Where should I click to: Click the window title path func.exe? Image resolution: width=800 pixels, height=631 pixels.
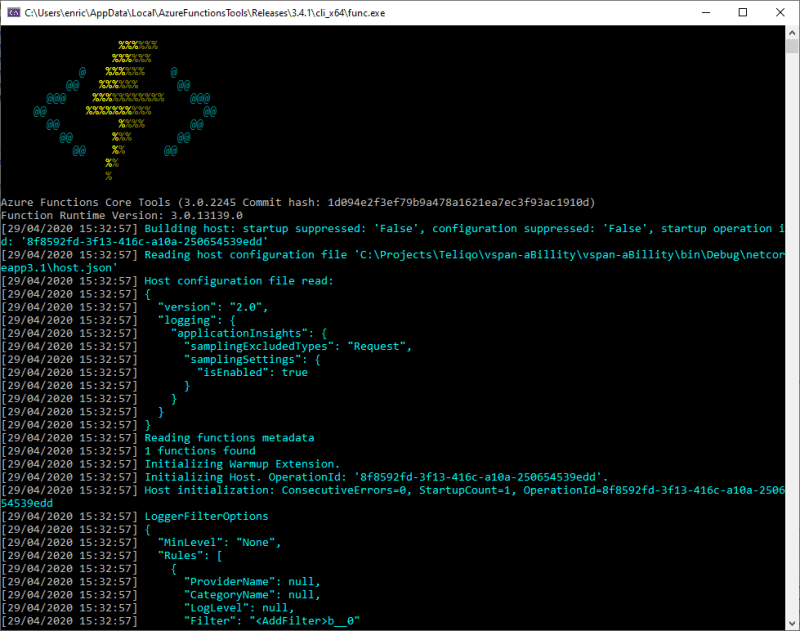tap(205, 13)
